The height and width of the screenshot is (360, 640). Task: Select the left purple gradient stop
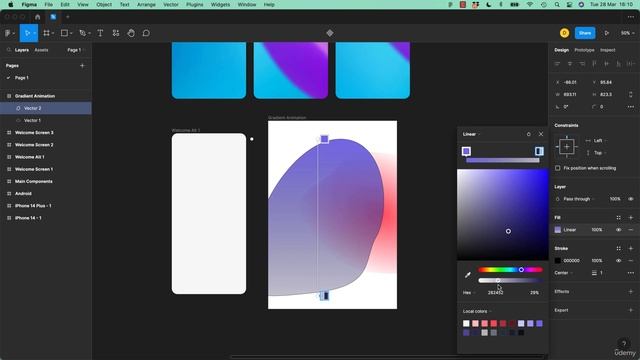point(466,151)
